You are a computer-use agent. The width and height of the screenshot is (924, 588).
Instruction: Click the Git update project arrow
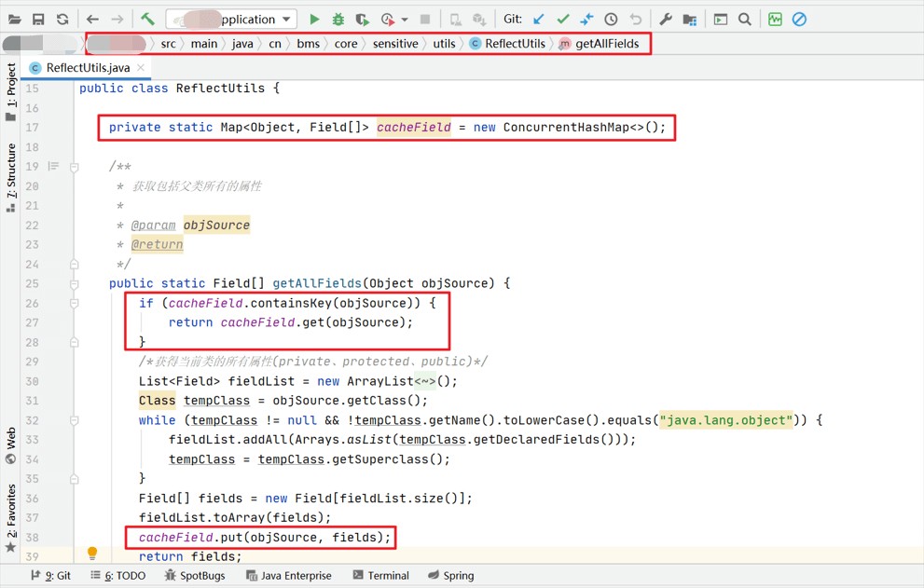tap(539, 19)
